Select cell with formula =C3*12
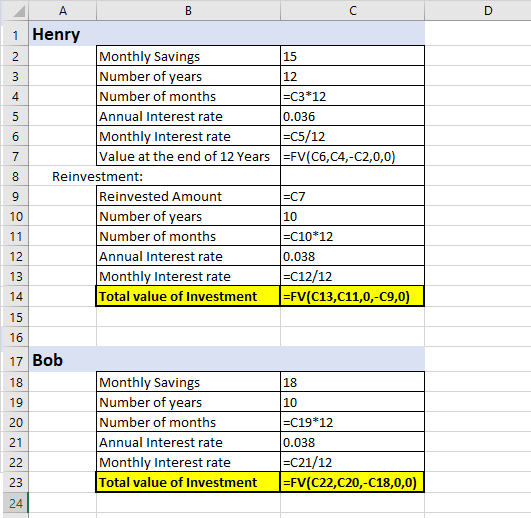Viewport: 531px width, 518px height. pyautogui.click(x=353, y=96)
